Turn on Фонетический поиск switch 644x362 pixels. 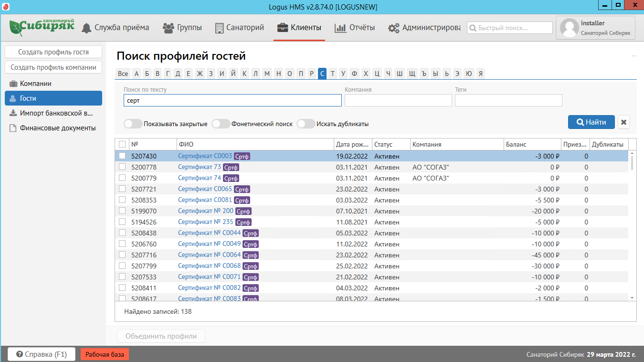click(221, 124)
